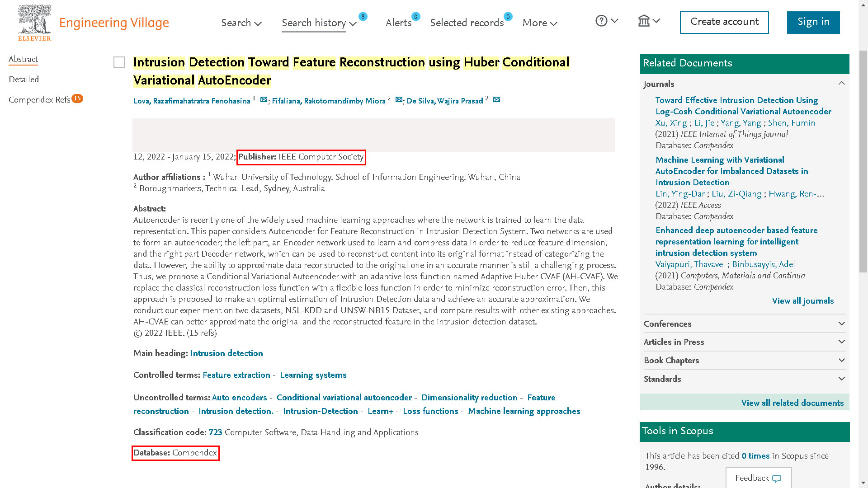Click Conditional variational autoencoder term
The width and height of the screenshot is (868, 488).
pyautogui.click(x=344, y=398)
